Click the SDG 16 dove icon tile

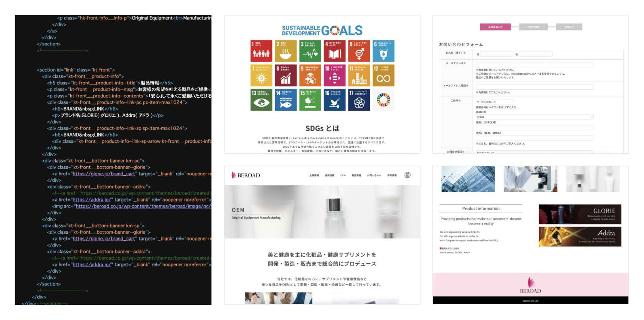pos(334,100)
